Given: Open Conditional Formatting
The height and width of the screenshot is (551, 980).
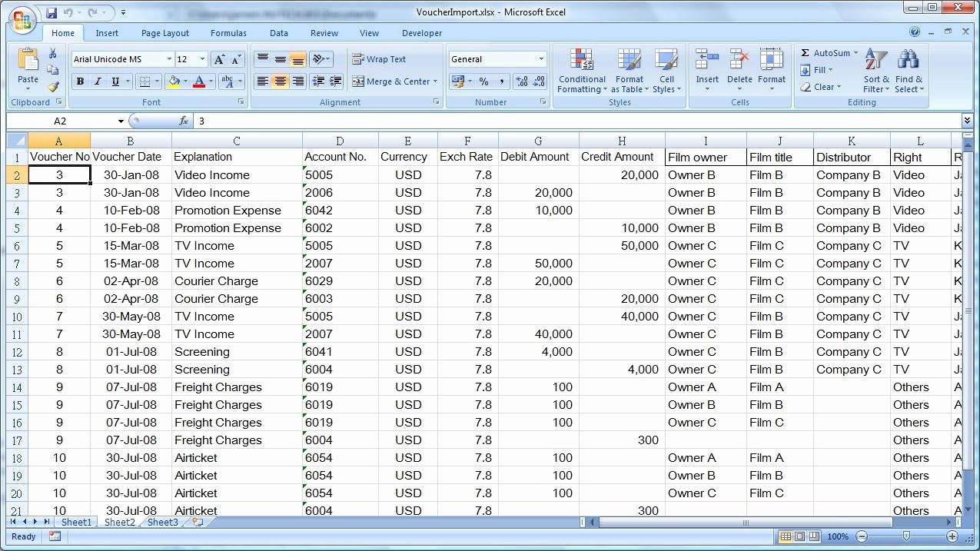Looking at the screenshot, I should [582, 71].
